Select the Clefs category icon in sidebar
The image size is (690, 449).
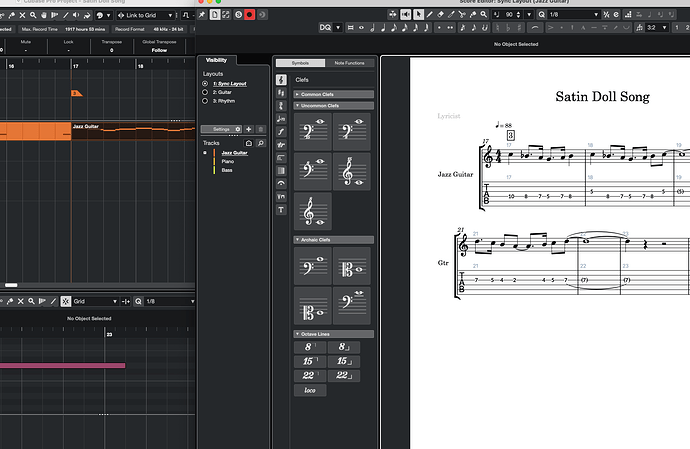(x=279, y=77)
